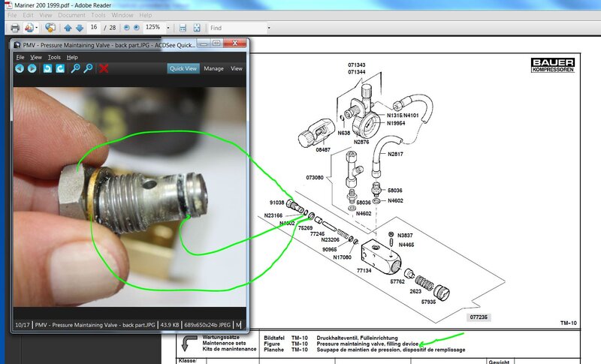Delete image with red X icon
This screenshot has height=364, width=601.
tap(104, 68)
